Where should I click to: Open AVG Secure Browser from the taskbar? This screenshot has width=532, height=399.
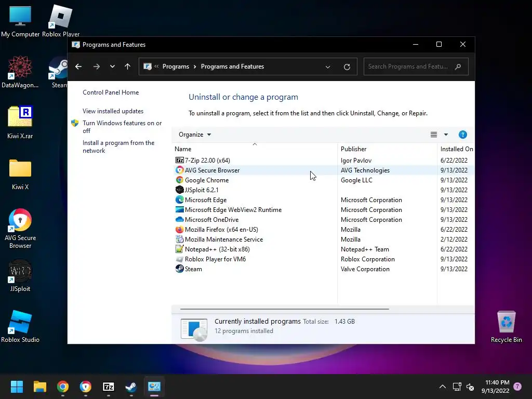click(86, 387)
